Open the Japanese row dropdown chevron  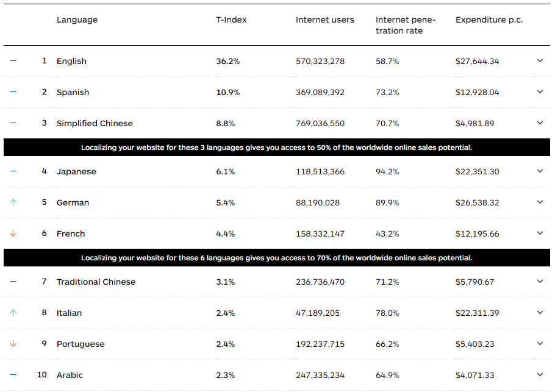click(540, 171)
